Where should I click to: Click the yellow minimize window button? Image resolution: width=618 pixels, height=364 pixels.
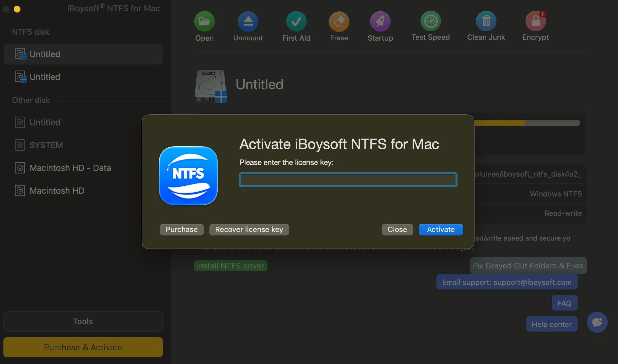(x=17, y=9)
